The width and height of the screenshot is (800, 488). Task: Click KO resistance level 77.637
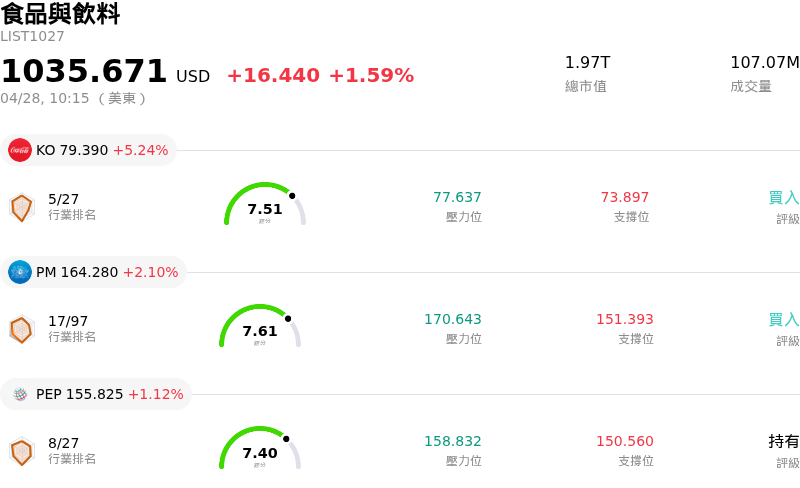pyautogui.click(x=457, y=197)
